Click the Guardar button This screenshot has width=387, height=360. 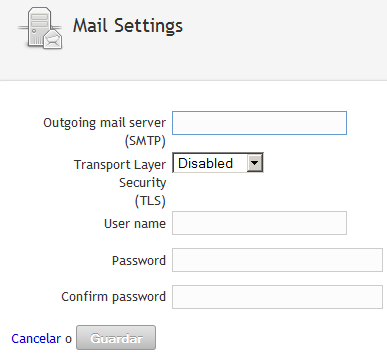pyautogui.click(x=116, y=338)
